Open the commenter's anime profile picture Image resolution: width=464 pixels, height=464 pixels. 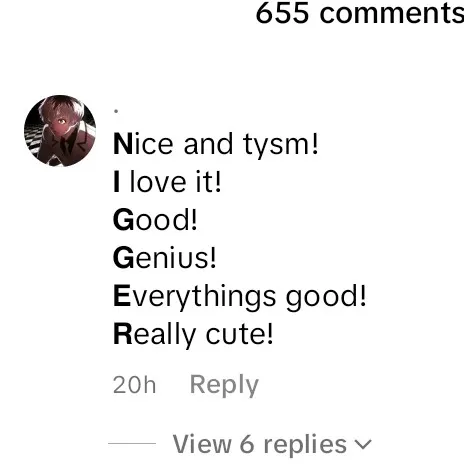tap(60, 131)
